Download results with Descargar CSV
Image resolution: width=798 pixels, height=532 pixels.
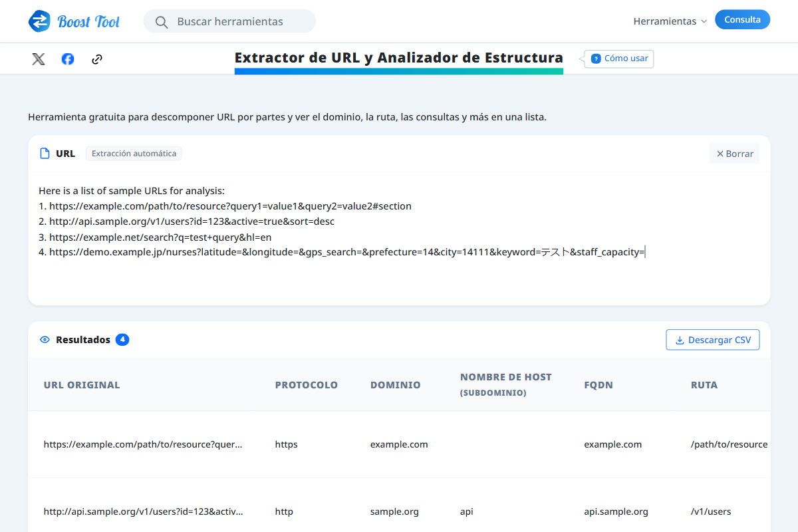712,340
